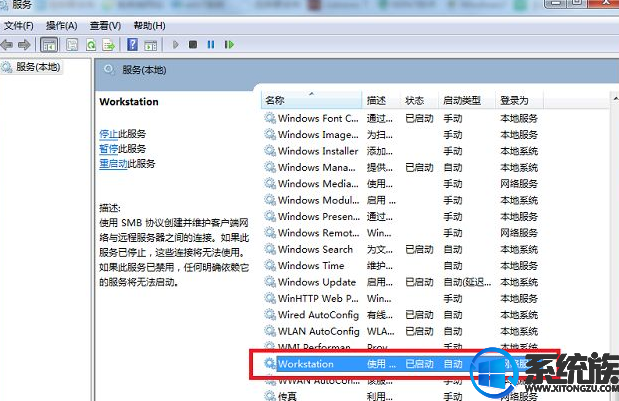Select the Windows Media... service row
This screenshot has width=619, height=401.
401,184
